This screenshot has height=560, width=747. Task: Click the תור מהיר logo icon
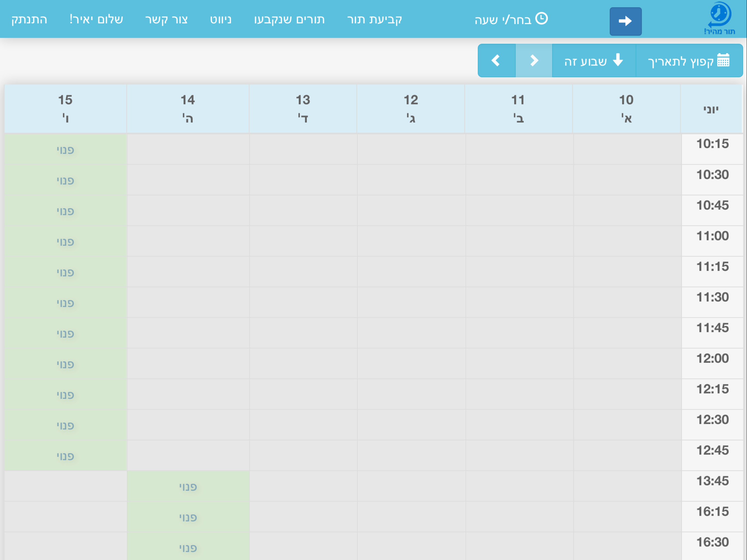click(720, 19)
